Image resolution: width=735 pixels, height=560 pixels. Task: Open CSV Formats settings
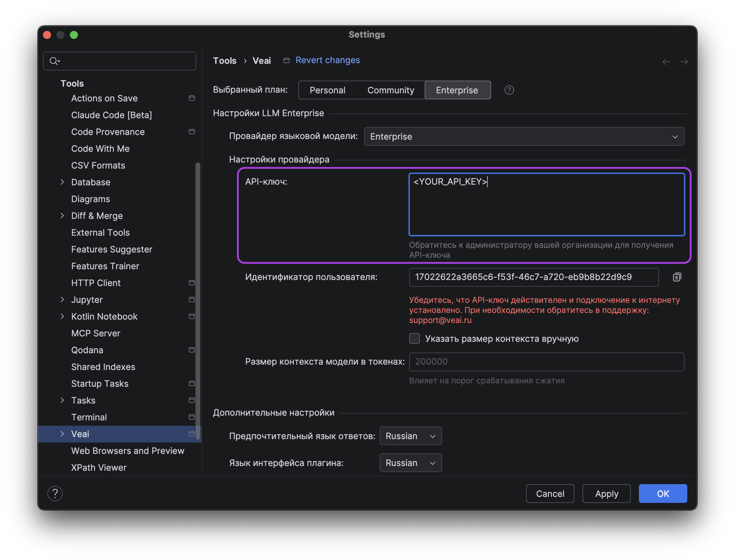pos(98,165)
